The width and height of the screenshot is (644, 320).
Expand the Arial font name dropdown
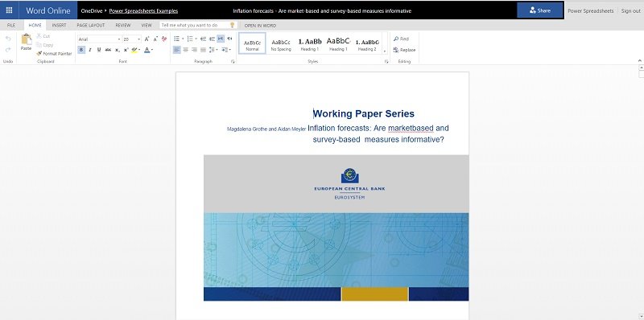click(119, 39)
